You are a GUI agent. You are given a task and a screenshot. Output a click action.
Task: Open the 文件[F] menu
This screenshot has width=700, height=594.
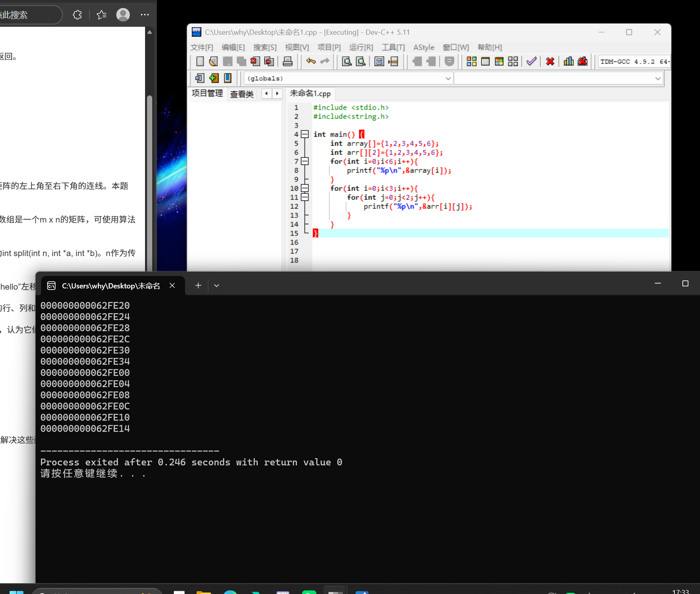[x=202, y=48]
